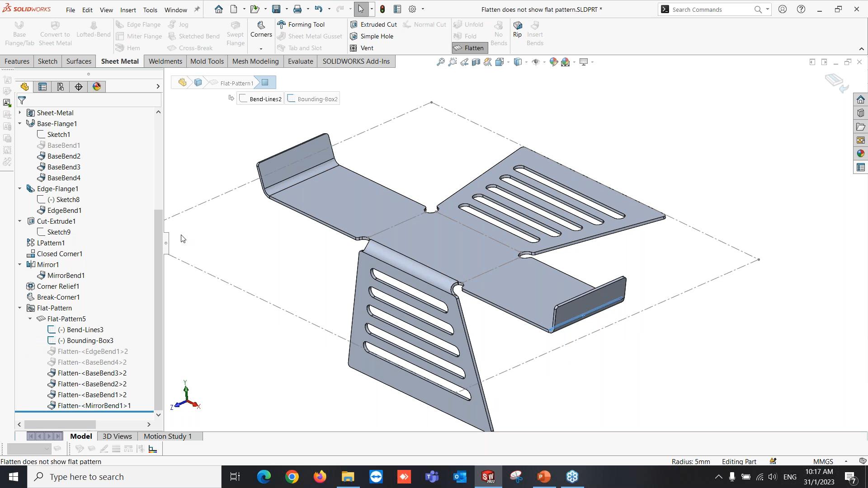This screenshot has width=868, height=488.
Task: Toggle off the Flatten mode
Action: point(470,48)
